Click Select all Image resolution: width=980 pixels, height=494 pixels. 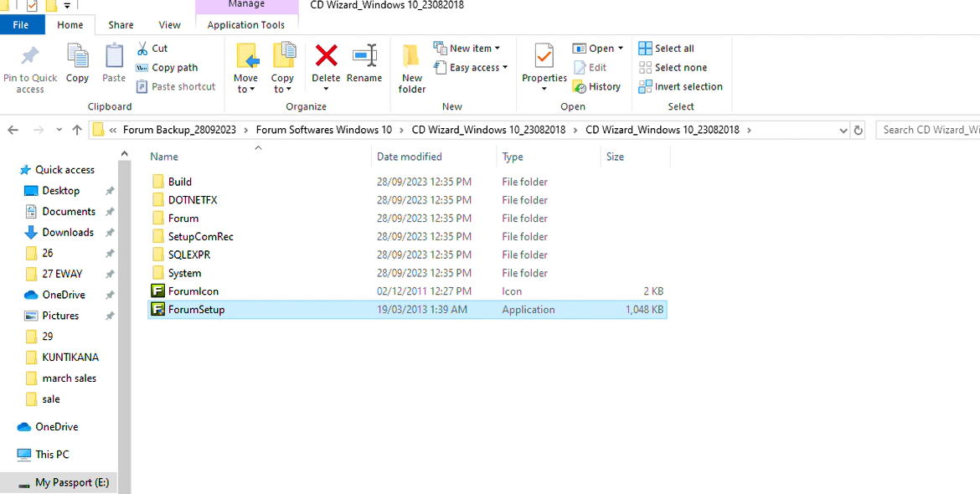pos(666,48)
